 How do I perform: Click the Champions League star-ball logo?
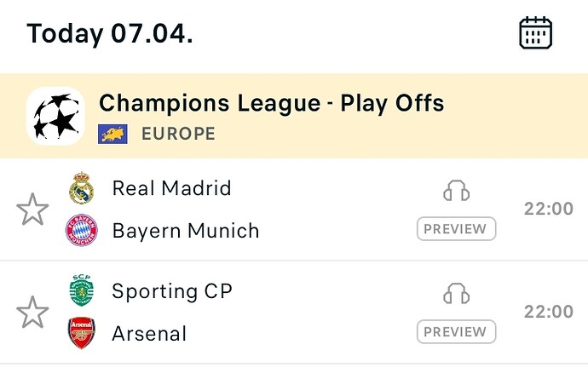pyautogui.click(x=55, y=117)
